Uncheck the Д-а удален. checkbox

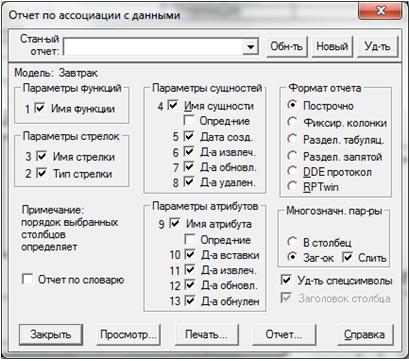189,182
